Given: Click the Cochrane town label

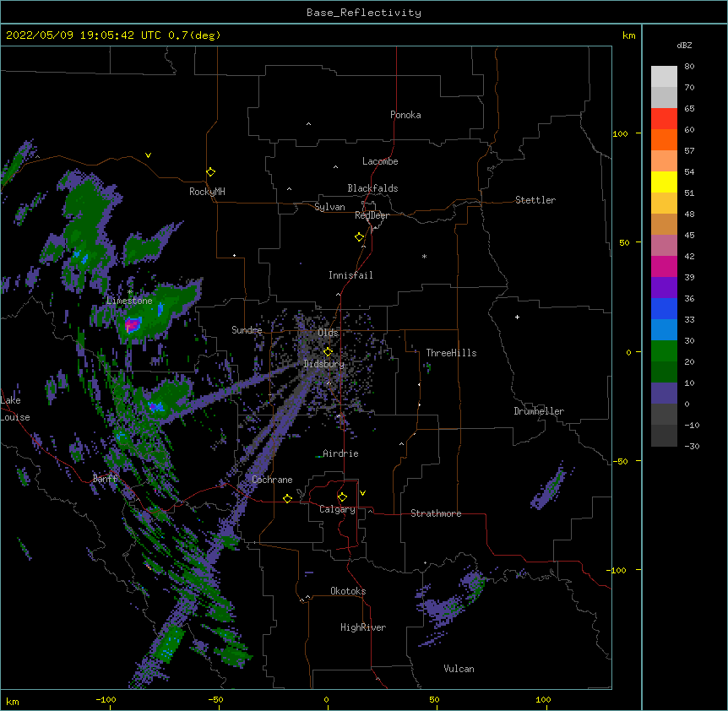Looking at the screenshot, I should tap(272, 480).
